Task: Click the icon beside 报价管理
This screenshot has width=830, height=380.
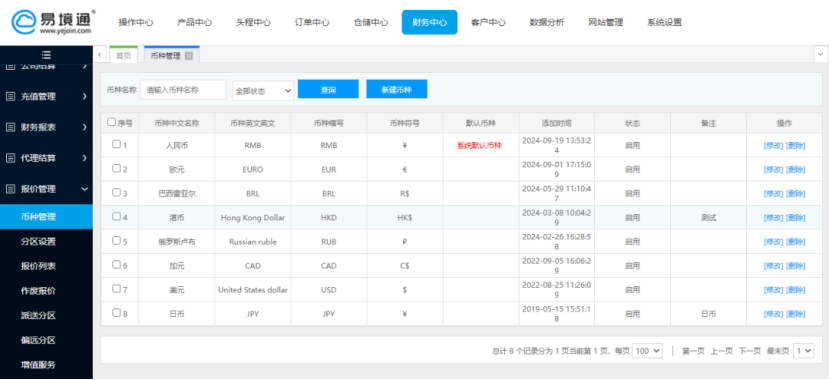Action: [10, 189]
